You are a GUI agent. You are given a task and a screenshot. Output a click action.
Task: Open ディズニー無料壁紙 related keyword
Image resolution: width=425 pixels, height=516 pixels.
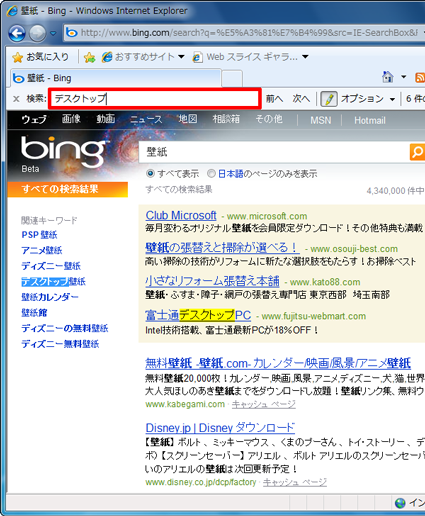pyautogui.click(x=60, y=344)
